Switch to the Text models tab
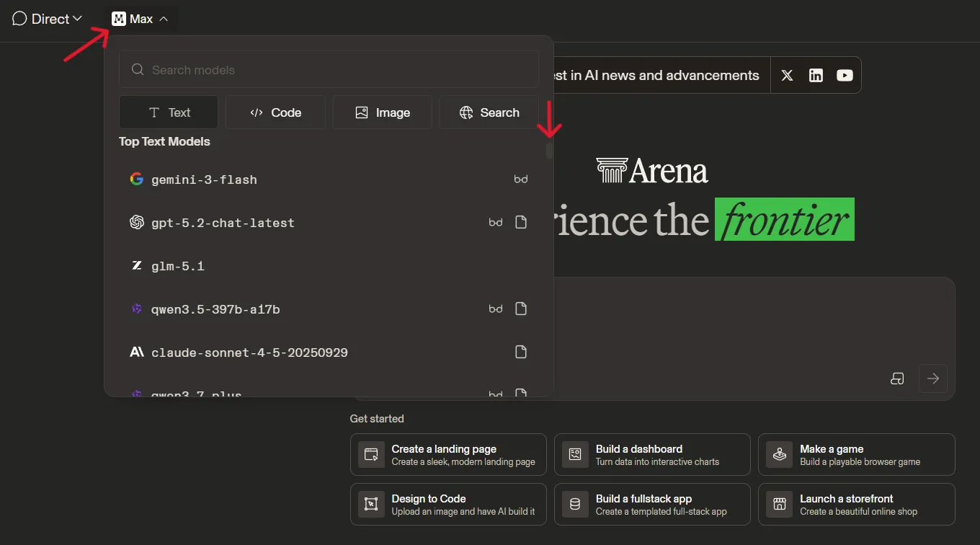The width and height of the screenshot is (980, 545). [x=169, y=112]
